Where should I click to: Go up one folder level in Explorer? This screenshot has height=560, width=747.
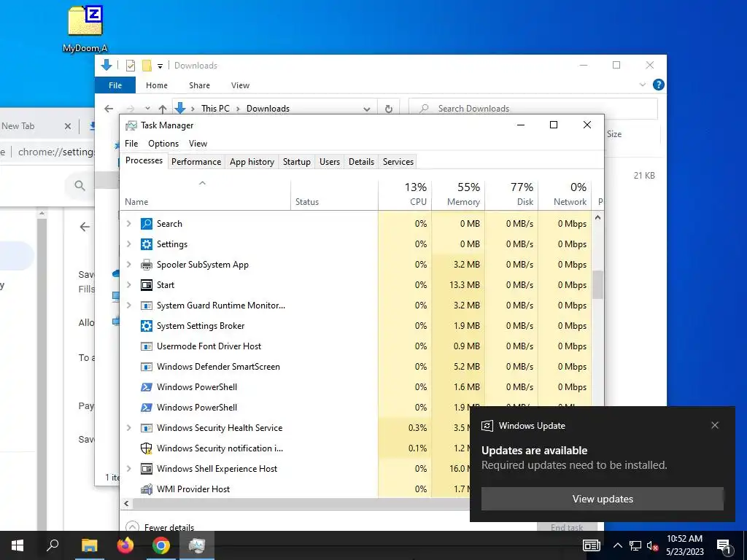pyautogui.click(x=163, y=109)
